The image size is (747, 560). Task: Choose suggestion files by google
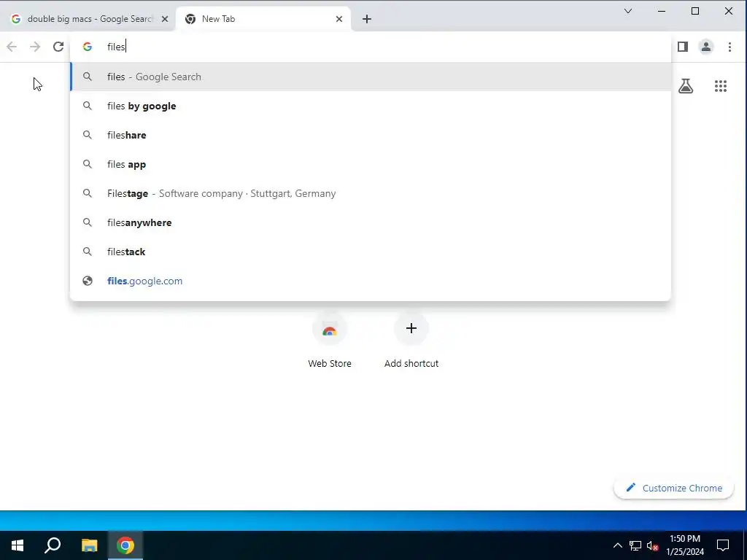[370, 106]
